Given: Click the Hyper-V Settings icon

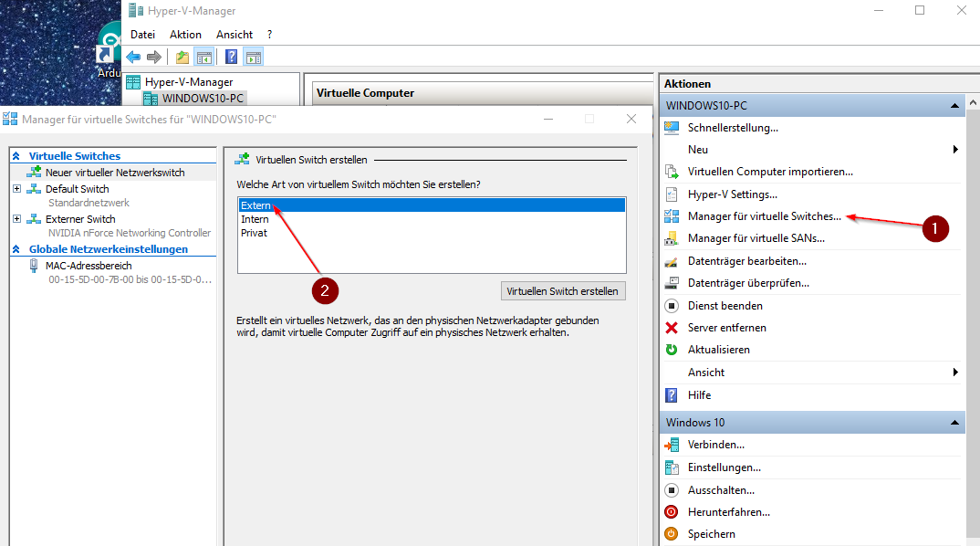Looking at the screenshot, I should [x=672, y=194].
